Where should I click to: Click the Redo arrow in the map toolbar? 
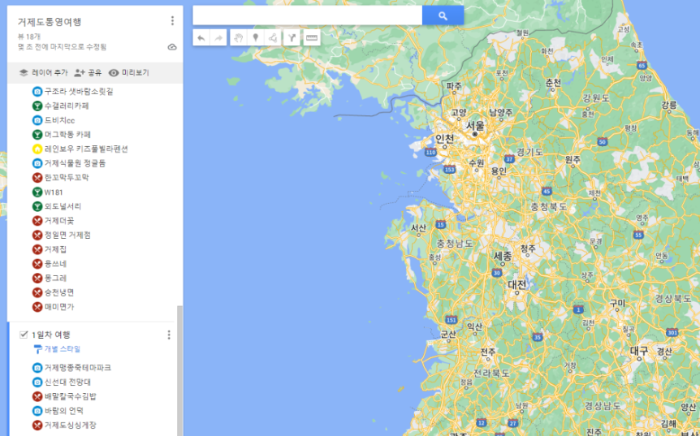(x=218, y=38)
